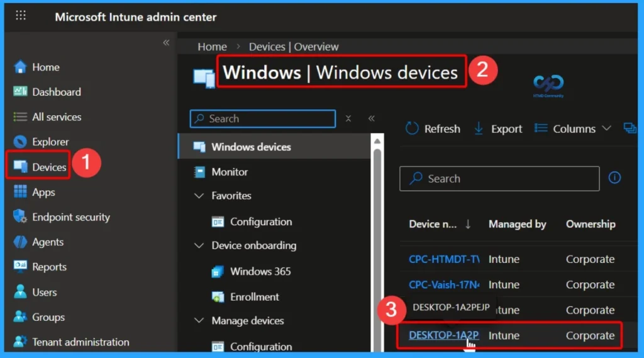This screenshot has height=358, width=644.
Task: Open Endpoint security shield icon
Action: click(x=19, y=216)
